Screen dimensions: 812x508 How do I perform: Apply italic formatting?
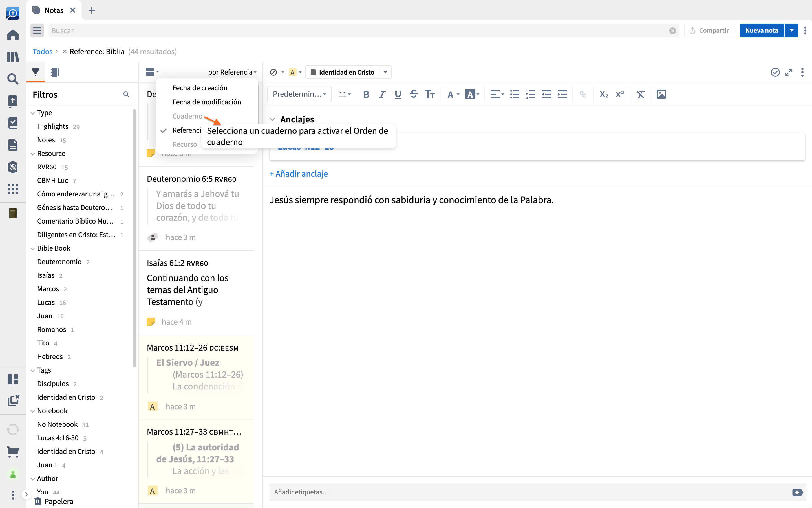pyautogui.click(x=382, y=95)
